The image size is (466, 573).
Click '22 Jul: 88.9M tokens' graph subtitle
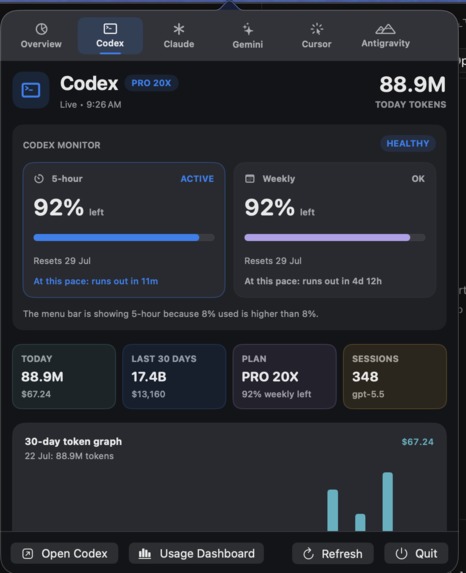pyautogui.click(x=69, y=456)
